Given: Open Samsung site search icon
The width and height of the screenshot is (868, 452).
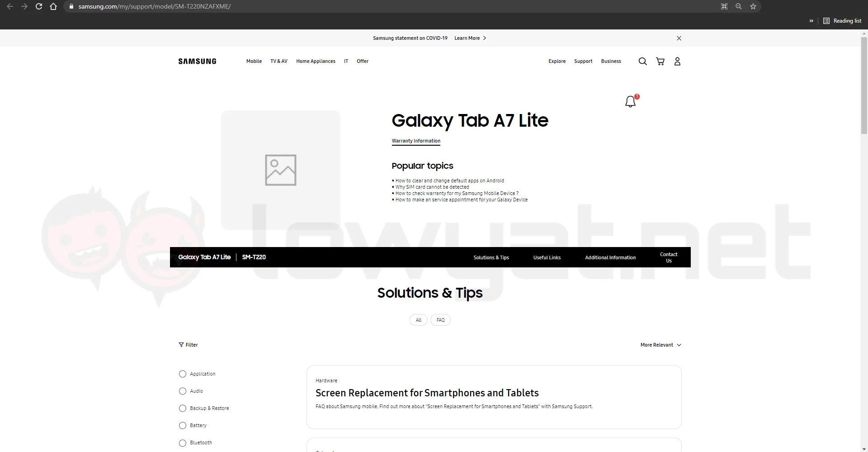Looking at the screenshot, I should [x=642, y=61].
